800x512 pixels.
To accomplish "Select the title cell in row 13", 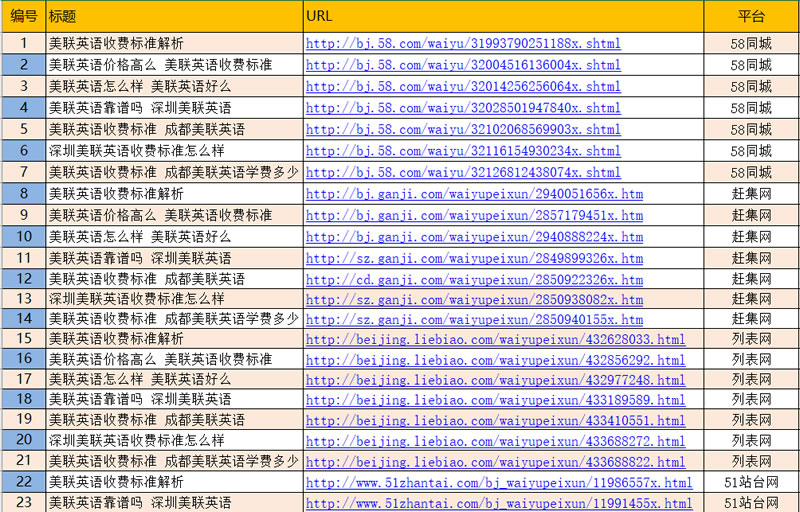I will pos(174,299).
